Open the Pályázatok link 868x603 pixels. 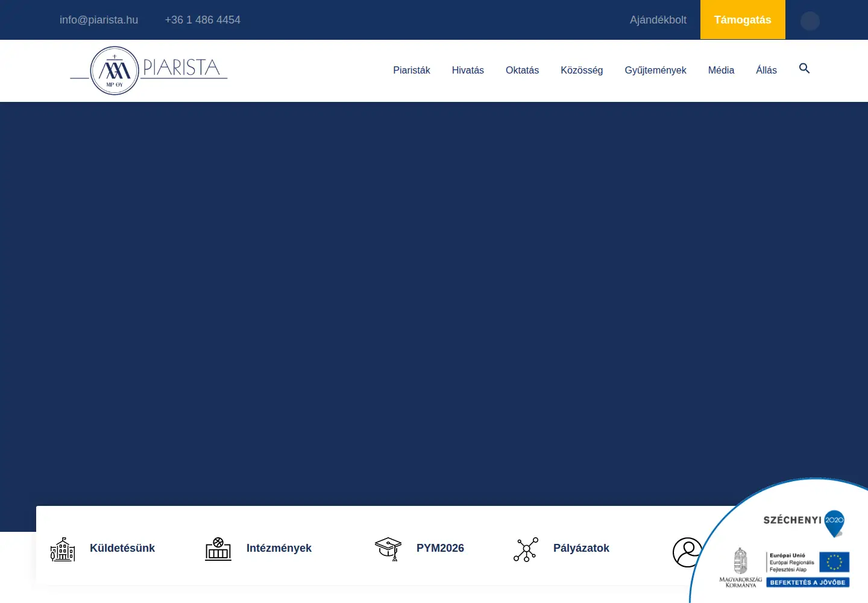coord(581,548)
